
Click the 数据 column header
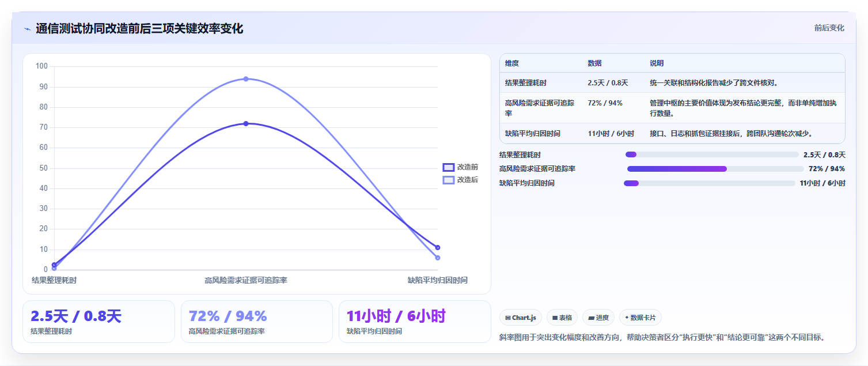point(595,63)
